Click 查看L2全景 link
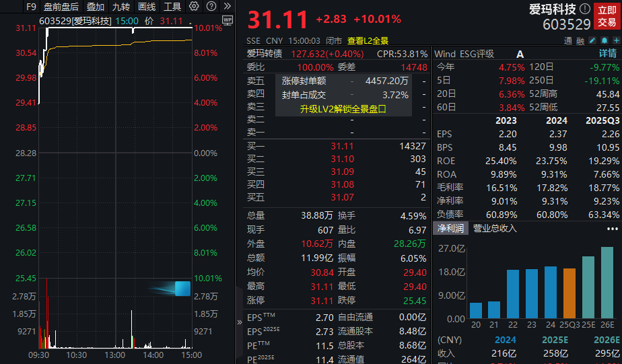The image size is (622, 364). (368, 40)
